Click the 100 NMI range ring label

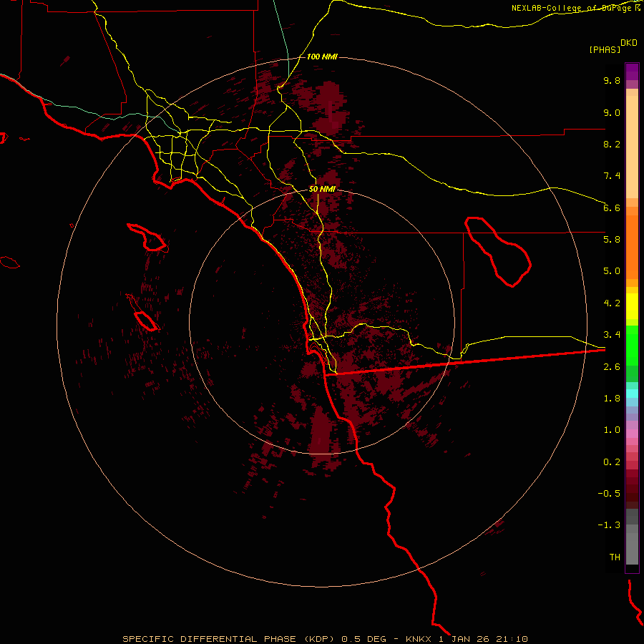(322, 57)
